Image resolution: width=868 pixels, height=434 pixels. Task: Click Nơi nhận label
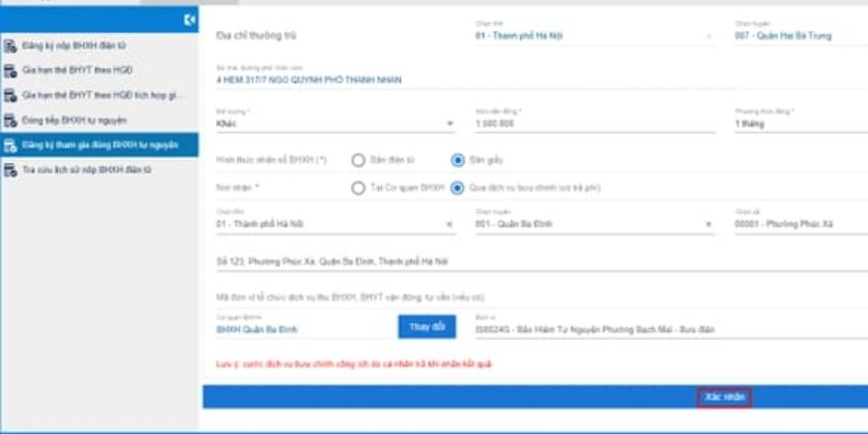pyautogui.click(x=237, y=188)
